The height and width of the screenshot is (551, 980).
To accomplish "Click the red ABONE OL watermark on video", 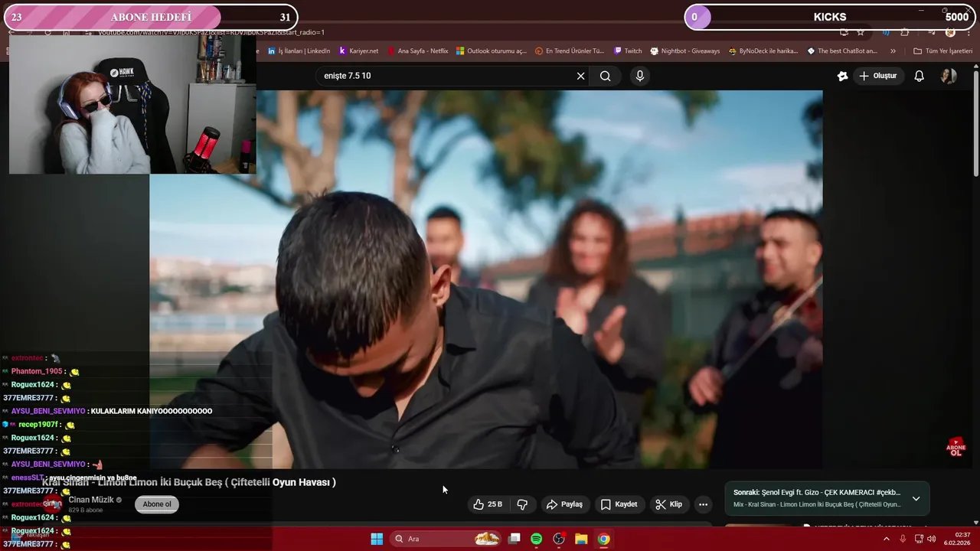I will pos(956,447).
